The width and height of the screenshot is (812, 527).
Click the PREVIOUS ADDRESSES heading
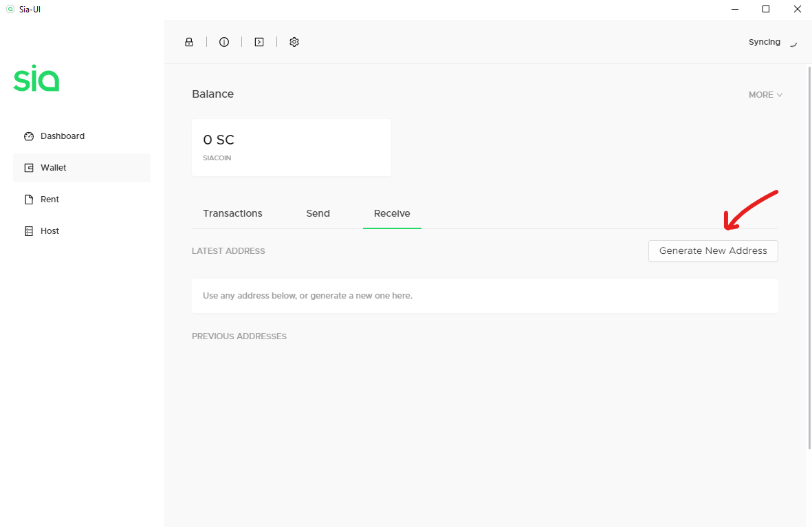(239, 336)
